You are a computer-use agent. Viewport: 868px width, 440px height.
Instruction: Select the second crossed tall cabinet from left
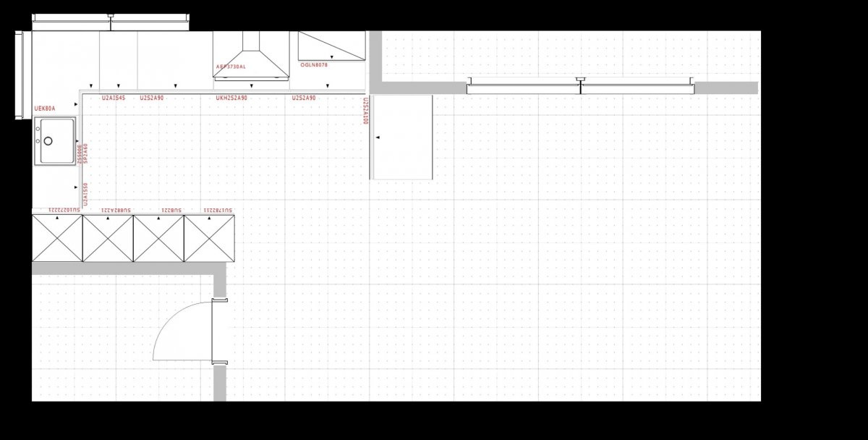[108, 238]
